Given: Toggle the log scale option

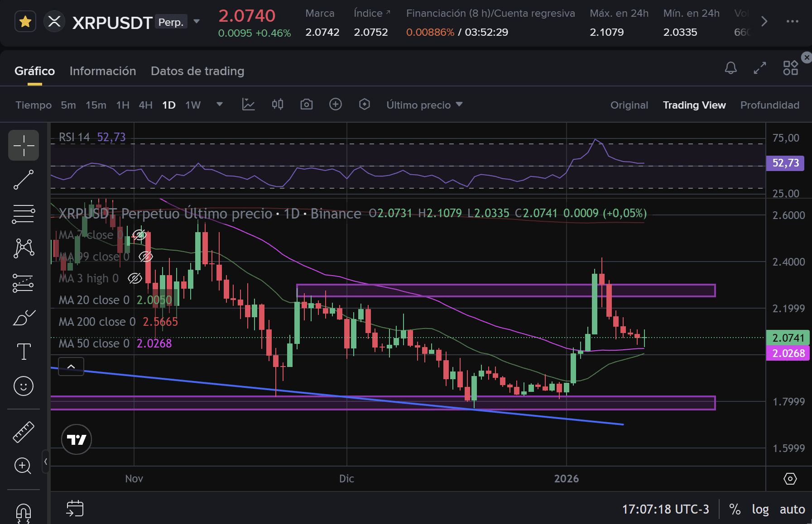Looking at the screenshot, I should pyautogui.click(x=760, y=509).
